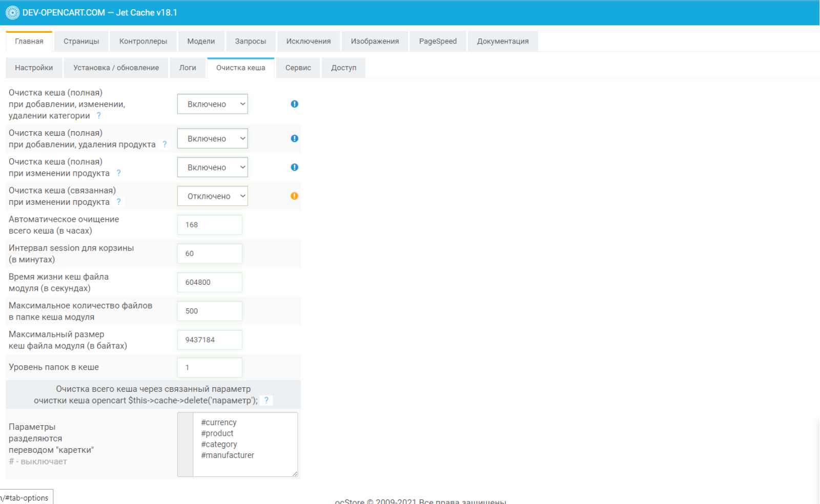The image size is (820, 504).
Task: Open the Документация tab
Action: (x=503, y=41)
